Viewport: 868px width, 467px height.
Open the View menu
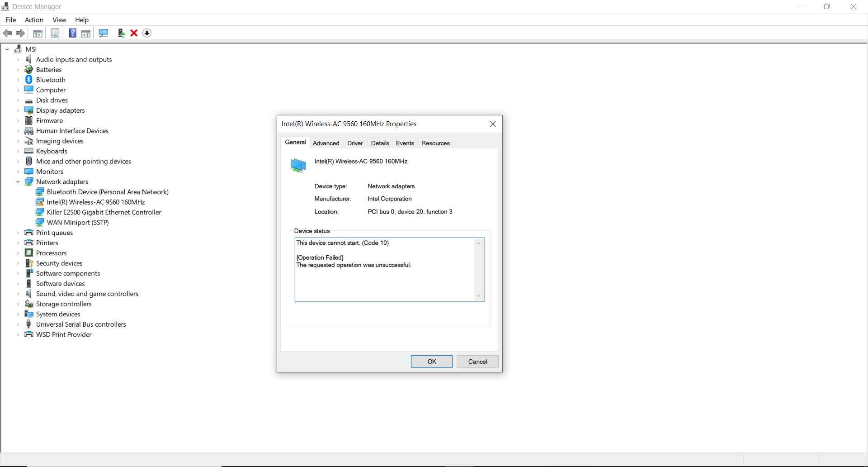click(x=59, y=20)
